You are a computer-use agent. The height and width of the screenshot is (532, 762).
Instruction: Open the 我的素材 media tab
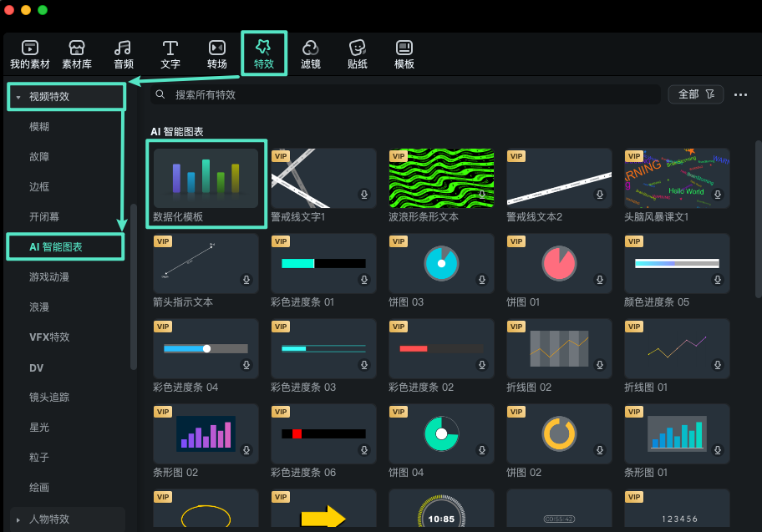click(29, 54)
